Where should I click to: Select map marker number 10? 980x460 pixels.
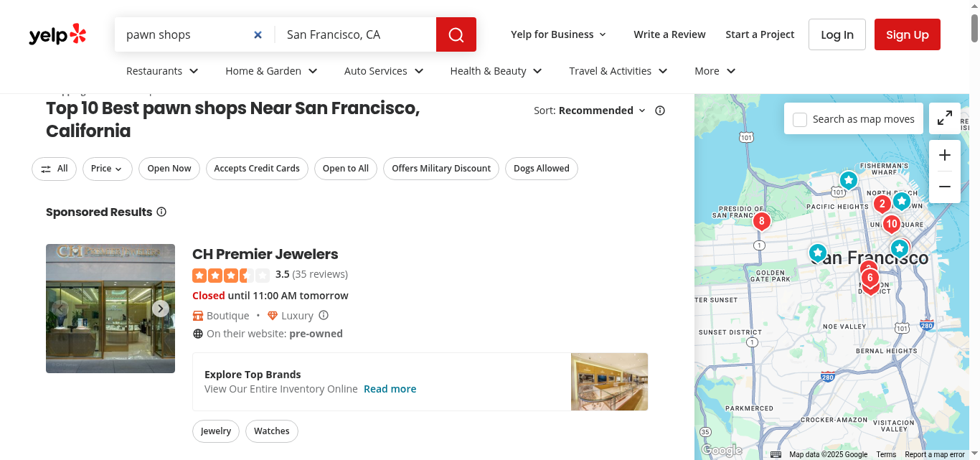pos(892,224)
